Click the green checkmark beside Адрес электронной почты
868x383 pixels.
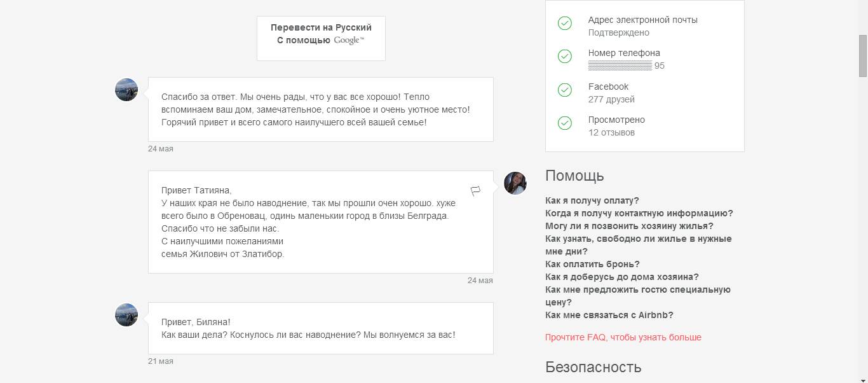point(565,24)
